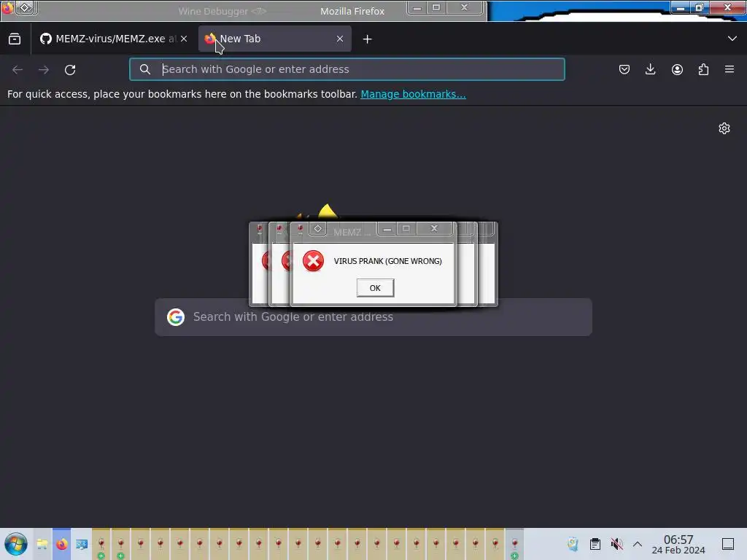Show the Downloads panel
Screen dimensions: 747x560
[x=650, y=69]
